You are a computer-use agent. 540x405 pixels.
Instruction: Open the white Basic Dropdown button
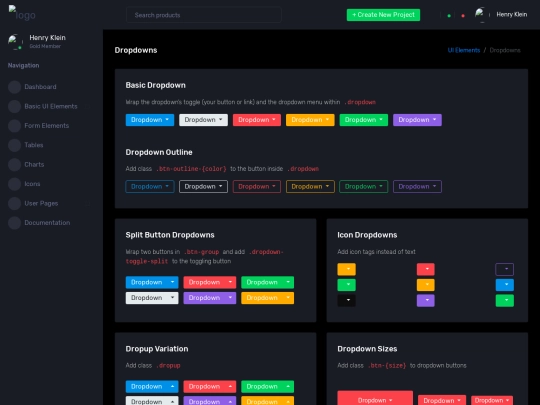click(x=203, y=120)
